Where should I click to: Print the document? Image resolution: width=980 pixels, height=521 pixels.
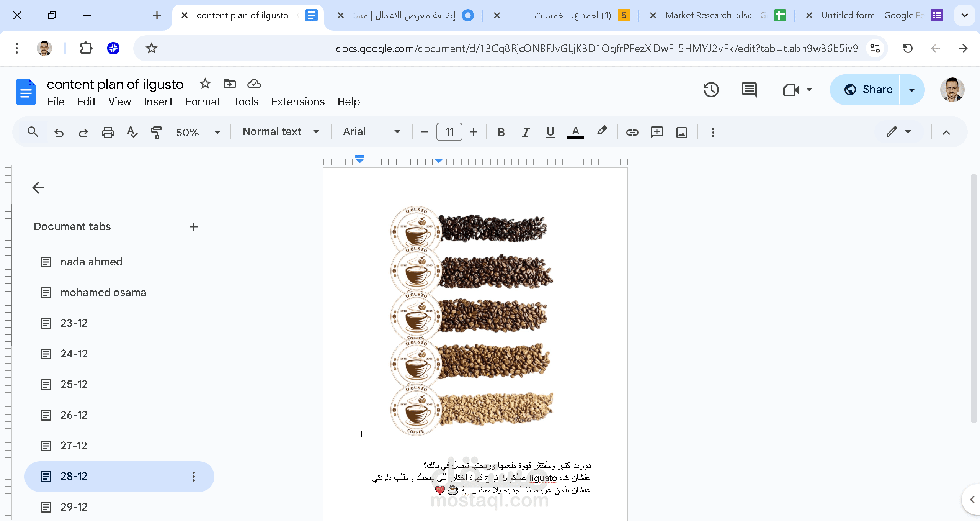[108, 132]
